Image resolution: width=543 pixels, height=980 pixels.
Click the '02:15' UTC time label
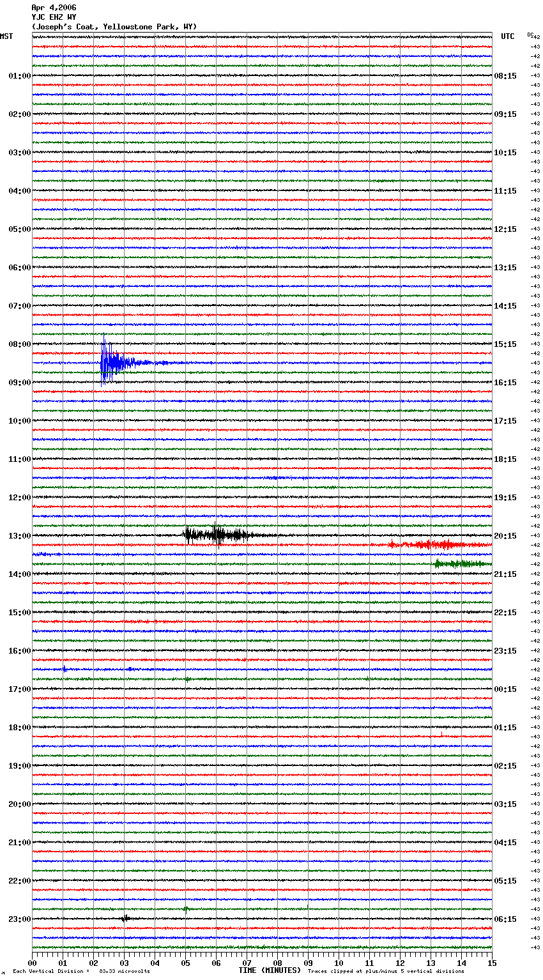pyautogui.click(x=505, y=766)
